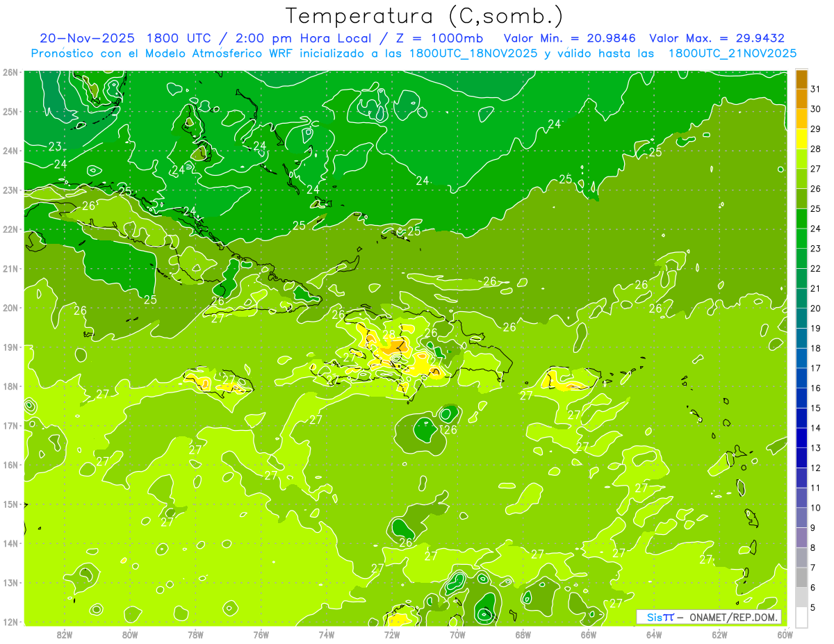Click the 22N latitude axis label
Viewport: 834px width, 644px height.
[x=10, y=229]
